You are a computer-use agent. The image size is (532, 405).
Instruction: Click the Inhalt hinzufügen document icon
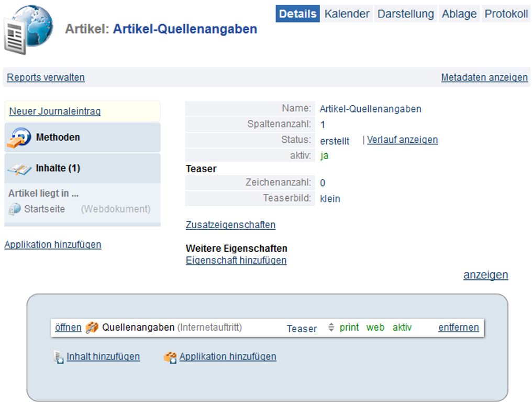(59, 357)
